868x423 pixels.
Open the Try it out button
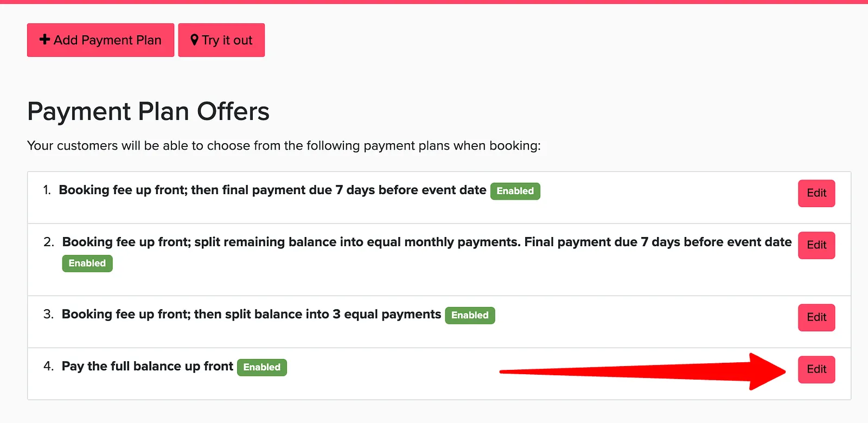pos(221,40)
